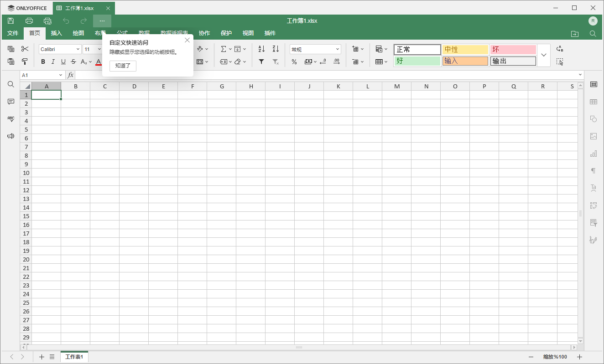The image size is (604, 364).
Task: Add a new sheet with the plus icon
Action: coord(42,357)
